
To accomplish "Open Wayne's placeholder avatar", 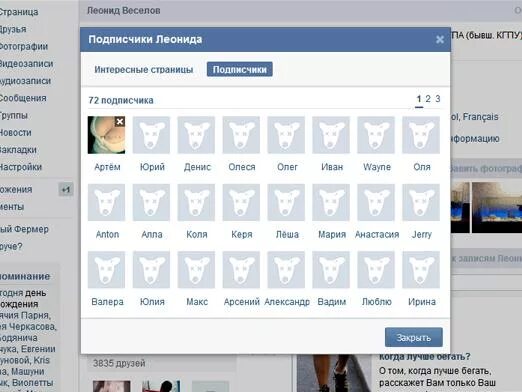I will point(376,135).
